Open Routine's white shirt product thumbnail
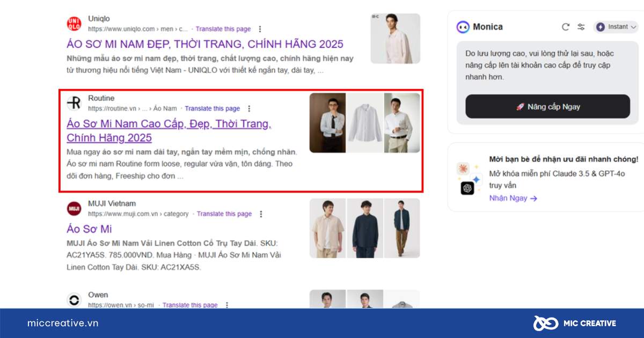 (365, 123)
